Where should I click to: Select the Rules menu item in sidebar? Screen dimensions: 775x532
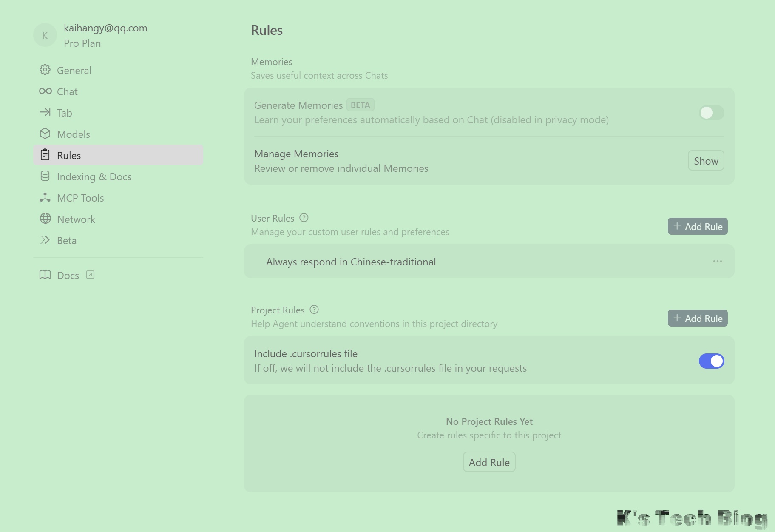point(118,155)
